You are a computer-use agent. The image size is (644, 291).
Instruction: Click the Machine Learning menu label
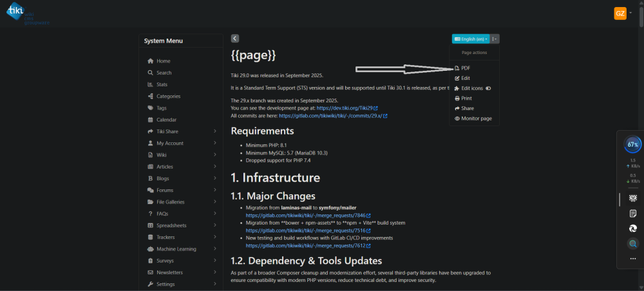point(176,249)
